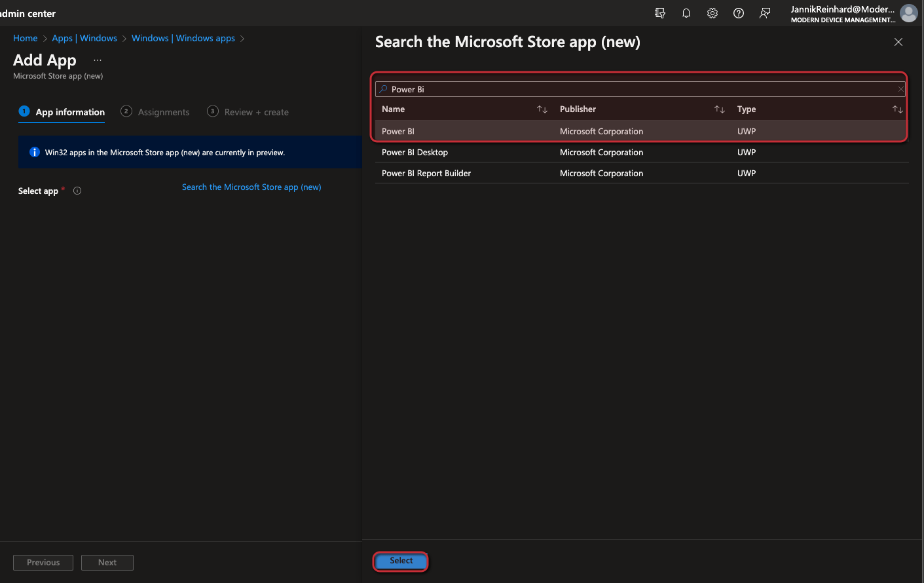Click the info icon next to Select app
Viewport: 924px width, 583px height.
pyautogui.click(x=77, y=191)
